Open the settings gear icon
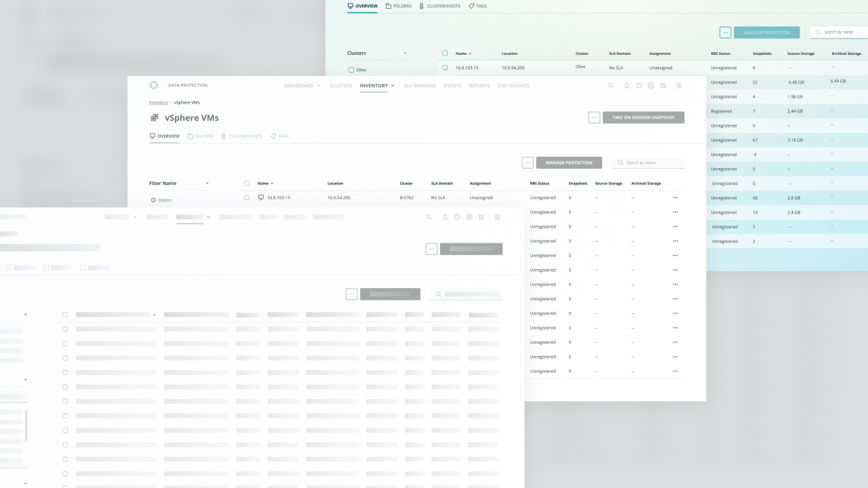 [x=651, y=85]
